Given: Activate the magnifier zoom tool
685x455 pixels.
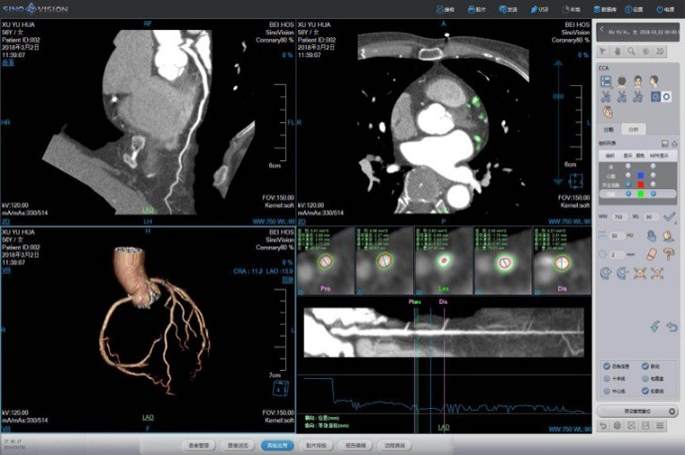Looking at the screenshot, I should tap(632, 50).
